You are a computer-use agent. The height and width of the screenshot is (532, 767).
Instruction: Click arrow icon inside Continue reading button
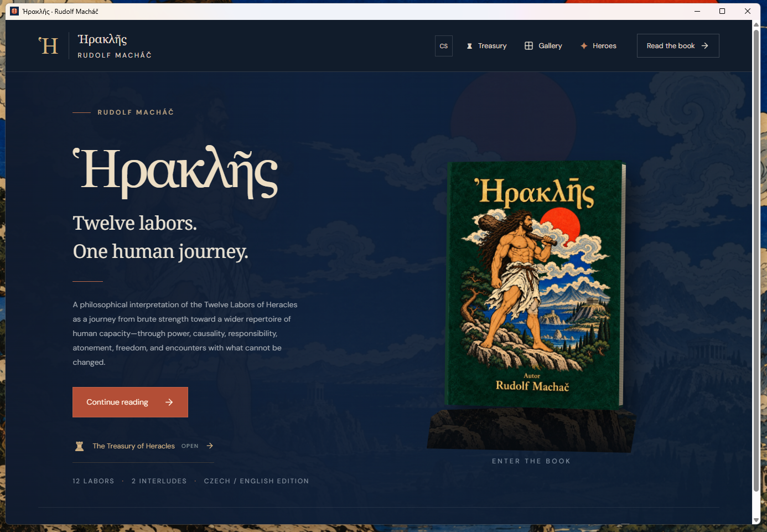pos(169,402)
